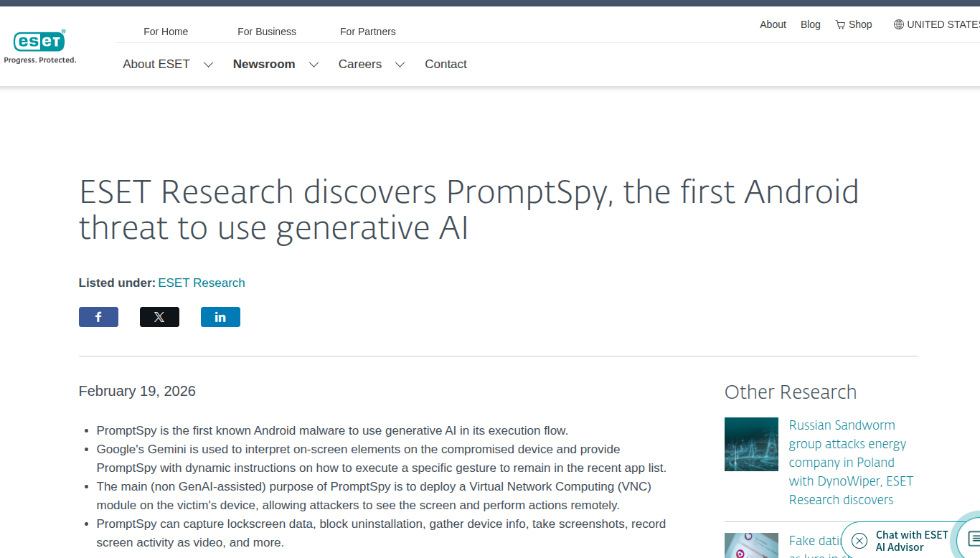Share article on LinkedIn
Viewport: 980px width, 558px height.
tap(220, 317)
